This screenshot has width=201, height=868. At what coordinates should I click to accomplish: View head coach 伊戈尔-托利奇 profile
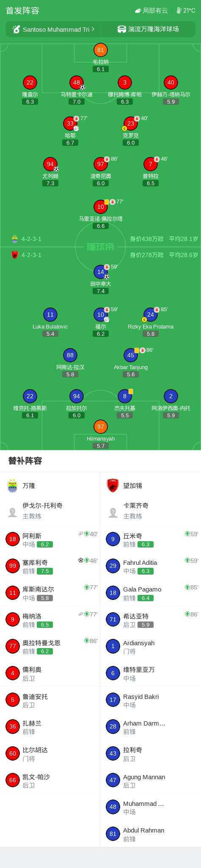(x=50, y=511)
